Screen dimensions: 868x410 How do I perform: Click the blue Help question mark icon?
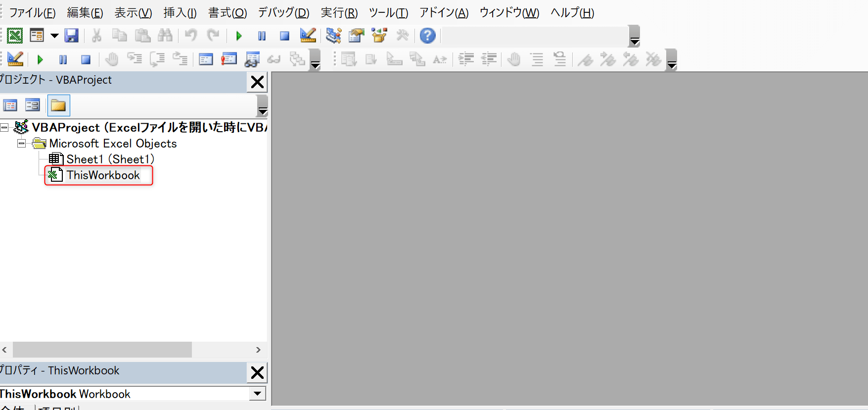click(x=427, y=36)
